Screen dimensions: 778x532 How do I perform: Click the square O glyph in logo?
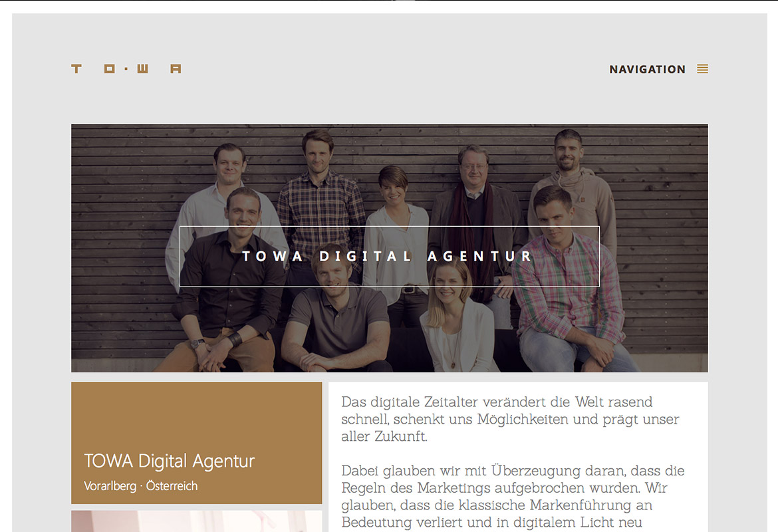pos(110,68)
